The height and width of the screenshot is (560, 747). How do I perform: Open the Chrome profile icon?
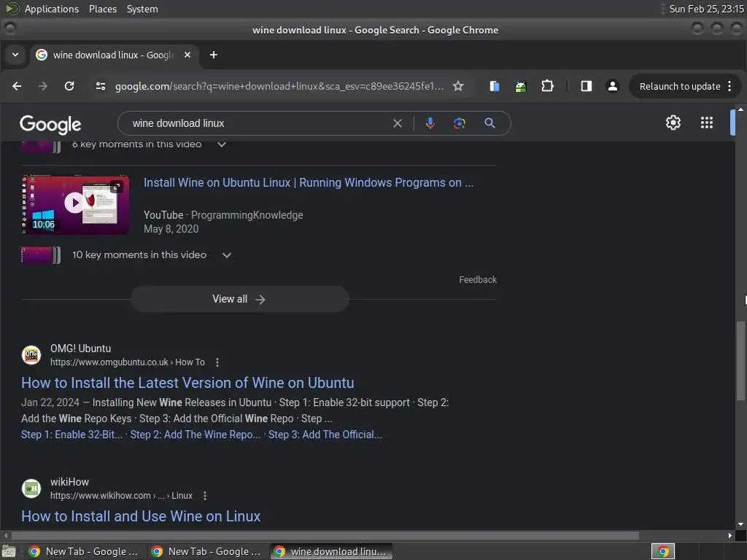[613, 86]
